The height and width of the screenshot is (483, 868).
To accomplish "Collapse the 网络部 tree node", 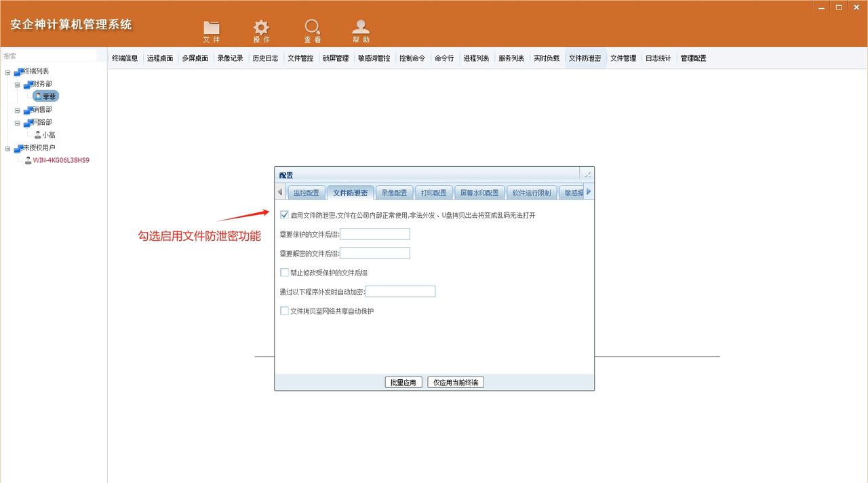I will tap(17, 123).
